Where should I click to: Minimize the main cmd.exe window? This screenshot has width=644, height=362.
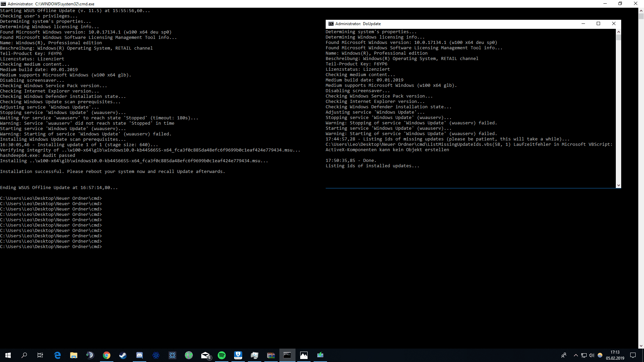point(605,4)
